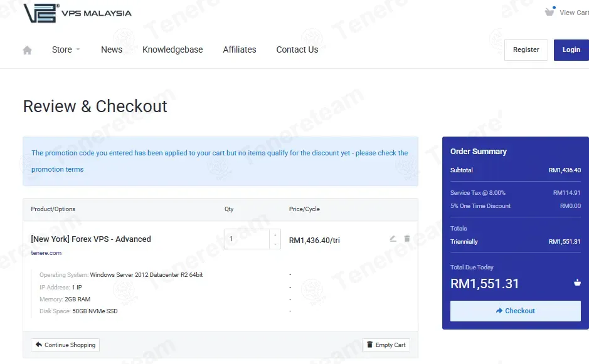Click the RM1,436.40/tri price
The image size is (589, 364).
point(314,240)
